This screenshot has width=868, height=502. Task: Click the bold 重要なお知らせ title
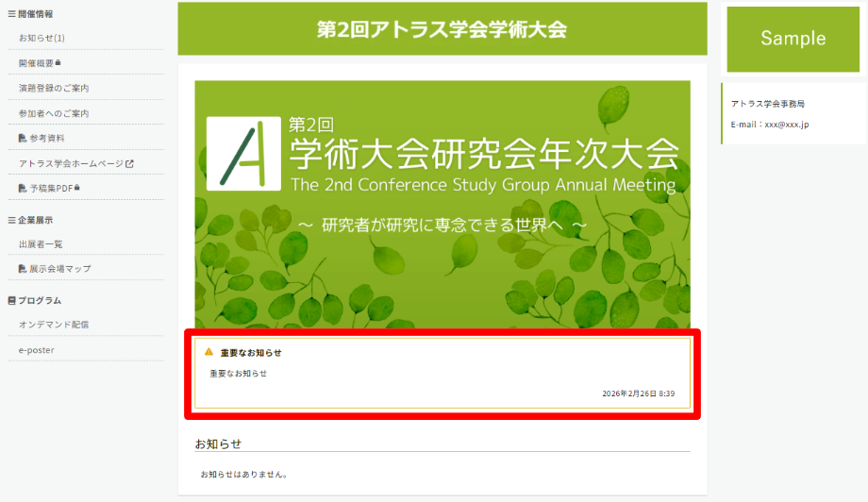click(x=251, y=353)
